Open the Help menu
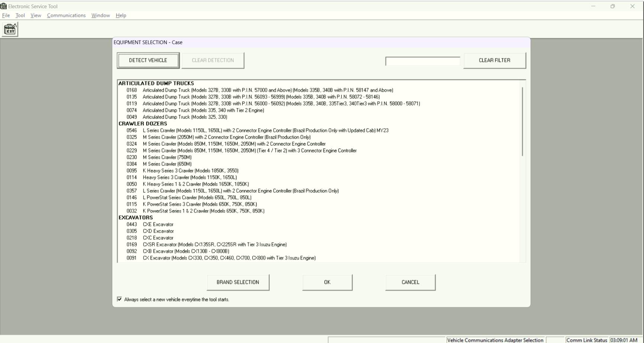 tap(121, 15)
